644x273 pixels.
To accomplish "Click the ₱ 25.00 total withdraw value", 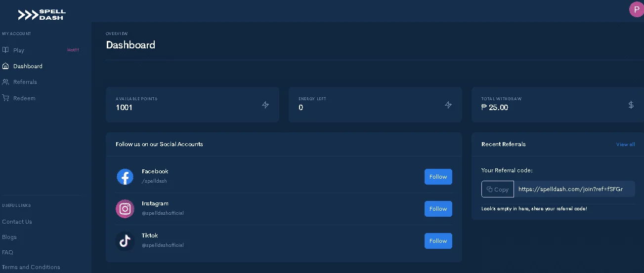I will [495, 107].
